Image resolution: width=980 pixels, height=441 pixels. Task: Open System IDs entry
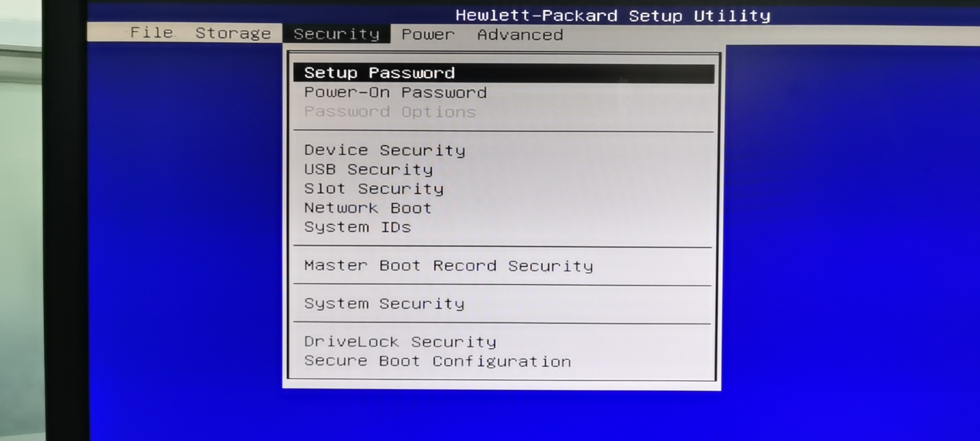(357, 227)
